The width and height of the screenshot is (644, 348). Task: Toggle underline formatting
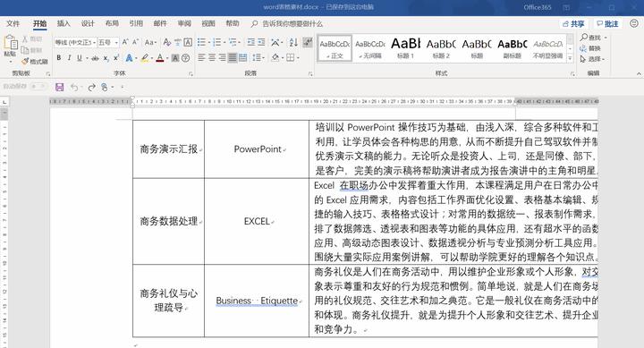coord(80,58)
